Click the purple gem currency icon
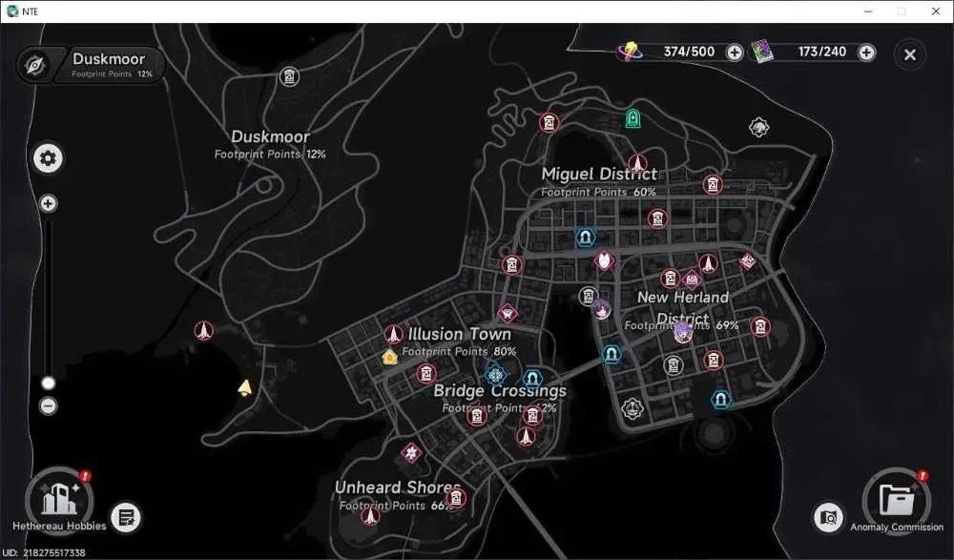 tap(631, 52)
